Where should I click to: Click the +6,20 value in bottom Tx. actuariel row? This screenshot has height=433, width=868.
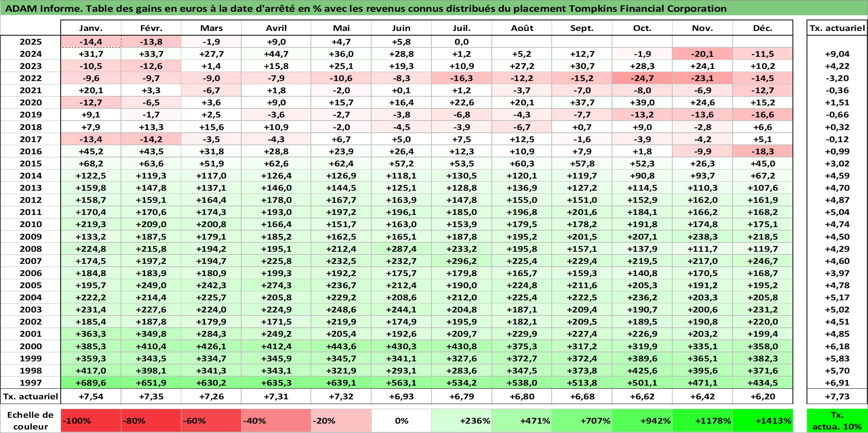pos(763,396)
